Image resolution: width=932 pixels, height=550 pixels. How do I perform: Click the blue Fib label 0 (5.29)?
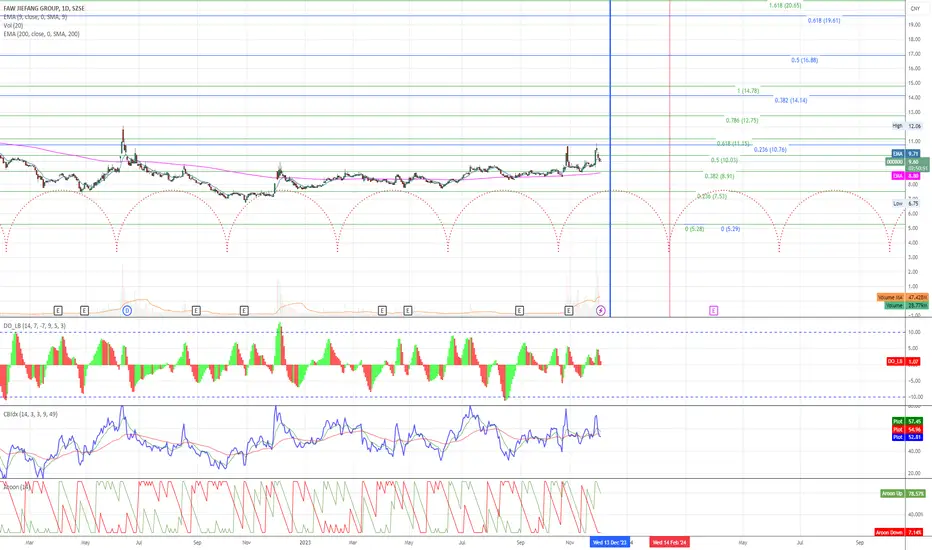click(x=731, y=229)
